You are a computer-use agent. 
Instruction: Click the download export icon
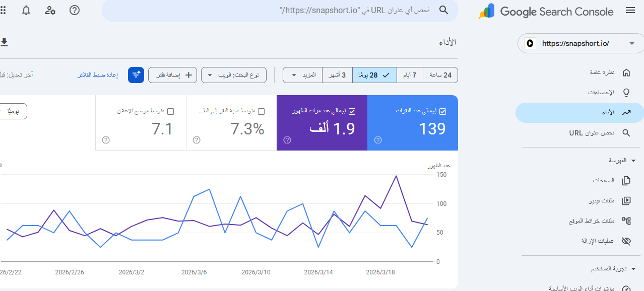4,42
